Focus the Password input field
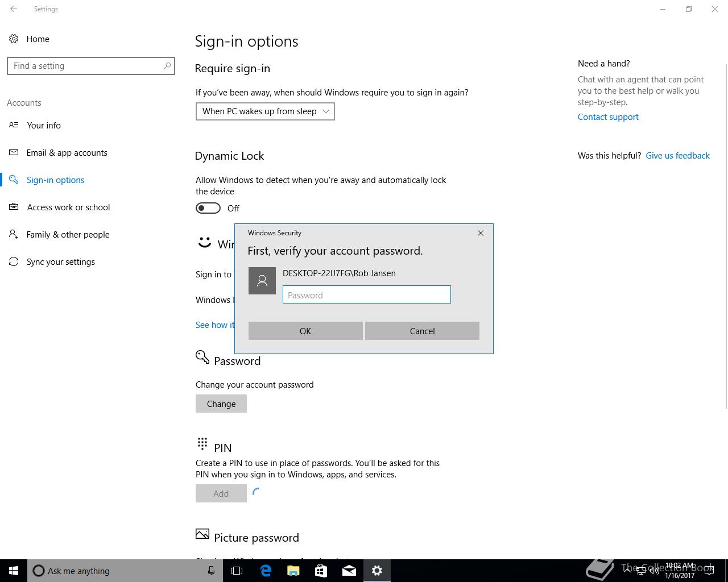Screen dimensions: 728x582 367,294
